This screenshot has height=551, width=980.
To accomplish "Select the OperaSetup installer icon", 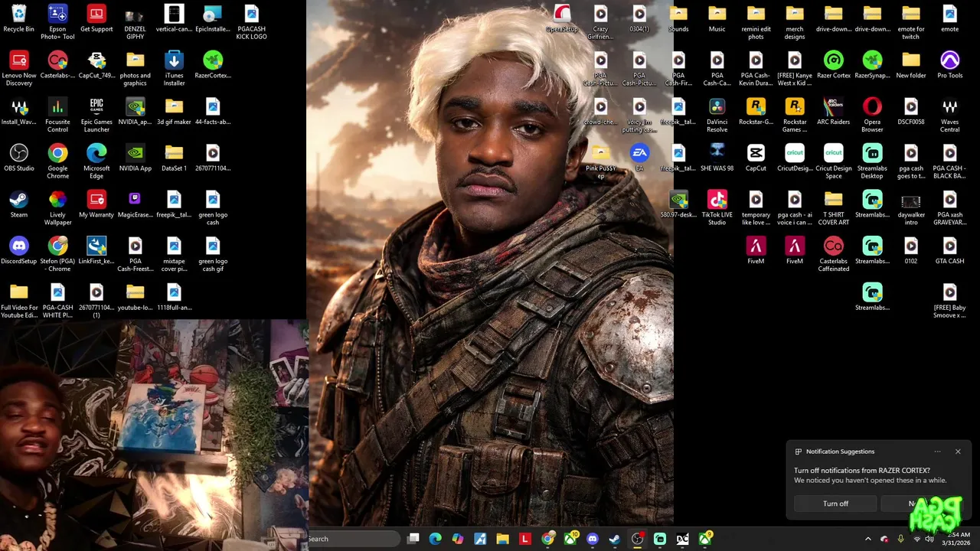I will (561, 19).
